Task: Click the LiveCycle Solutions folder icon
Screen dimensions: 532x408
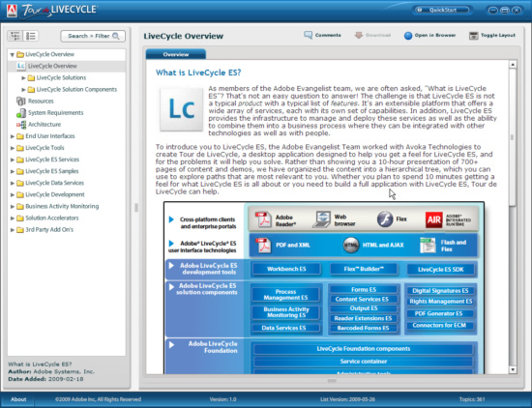Action: pyautogui.click(x=31, y=78)
